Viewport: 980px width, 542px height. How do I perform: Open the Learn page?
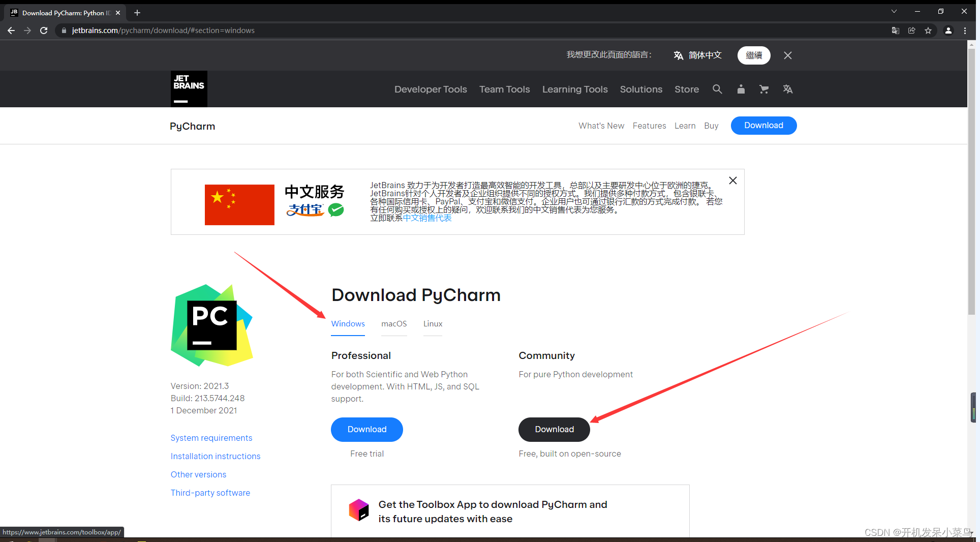pyautogui.click(x=685, y=126)
